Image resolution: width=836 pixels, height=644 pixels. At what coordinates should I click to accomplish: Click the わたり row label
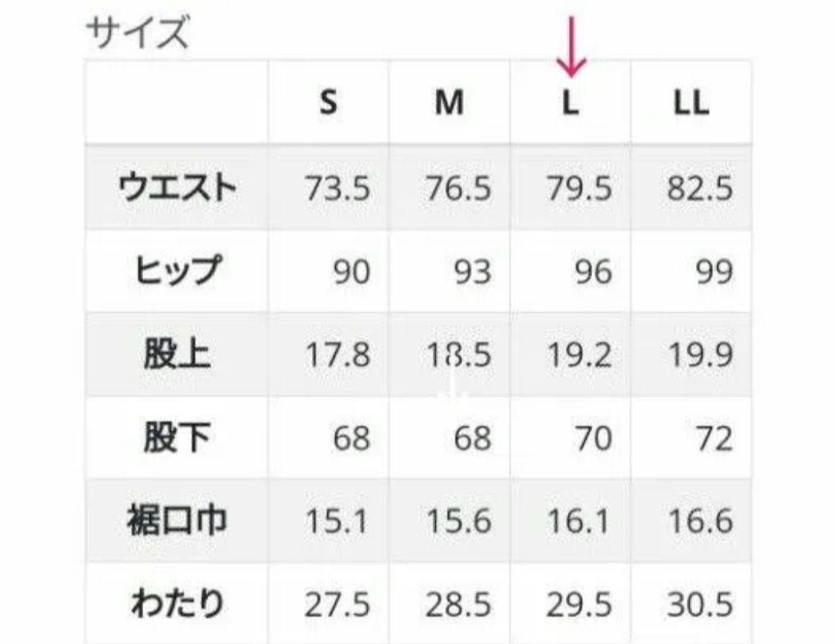(x=177, y=604)
